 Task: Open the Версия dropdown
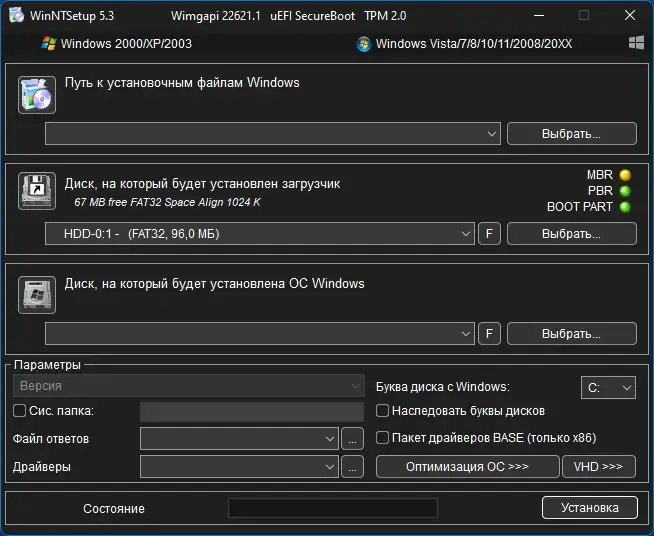[x=189, y=385]
